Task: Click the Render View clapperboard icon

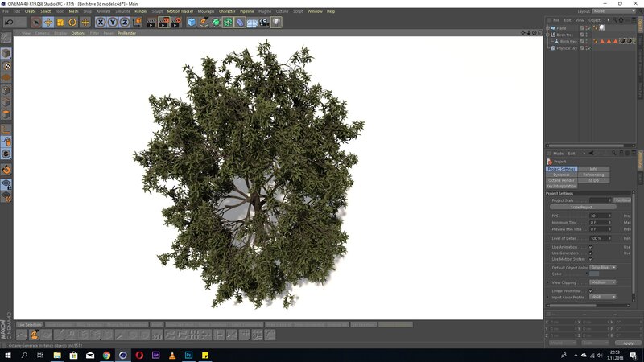Action: [150, 23]
